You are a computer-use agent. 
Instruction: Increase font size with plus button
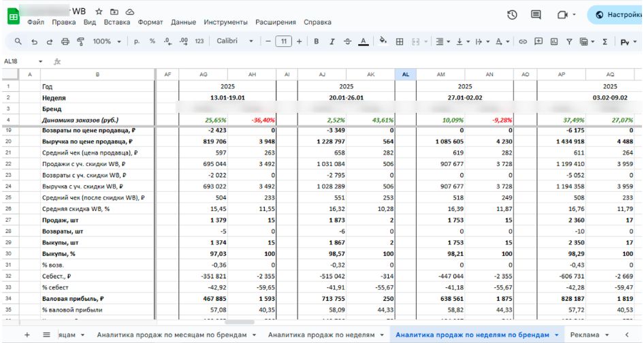pos(299,41)
